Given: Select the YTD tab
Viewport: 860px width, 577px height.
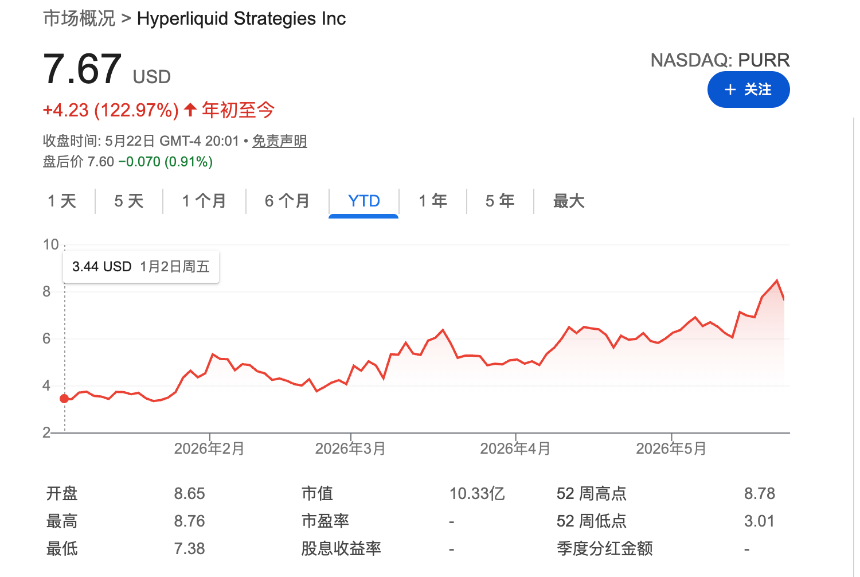Looking at the screenshot, I should coord(364,201).
